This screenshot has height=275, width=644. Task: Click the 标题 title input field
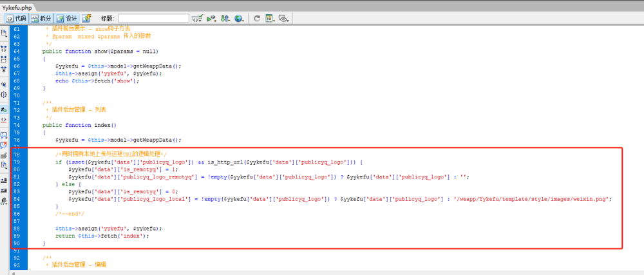pos(154,18)
